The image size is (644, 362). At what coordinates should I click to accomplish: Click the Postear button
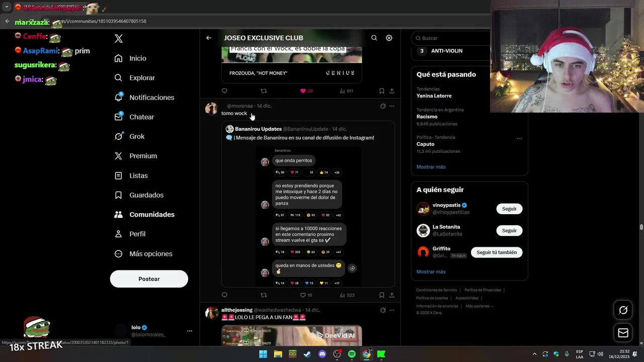[x=149, y=279]
